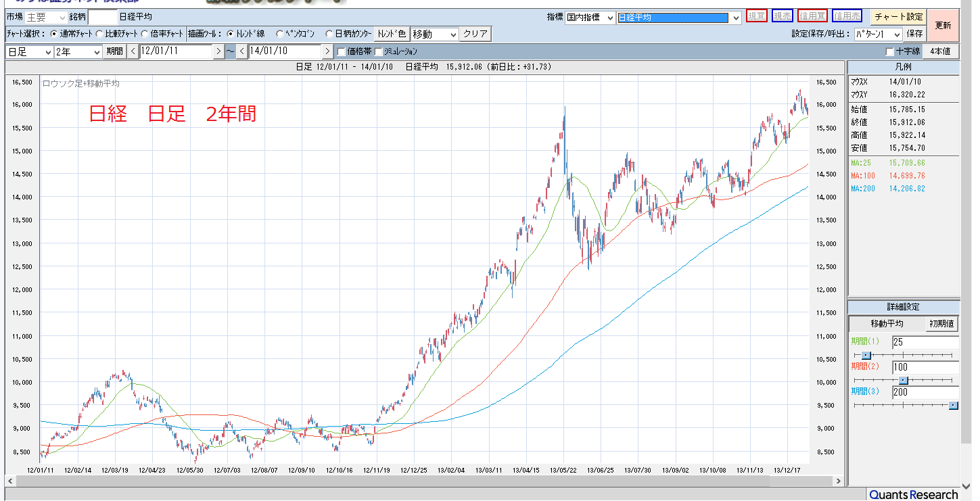Step end date 14/01/10 forward
The height and width of the screenshot is (501, 980).
pyautogui.click(x=327, y=51)
